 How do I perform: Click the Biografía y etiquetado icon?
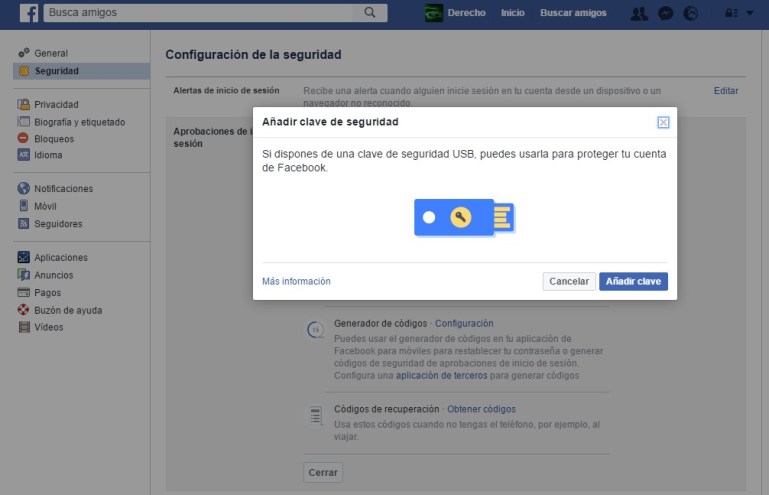[x=24, y=122]
